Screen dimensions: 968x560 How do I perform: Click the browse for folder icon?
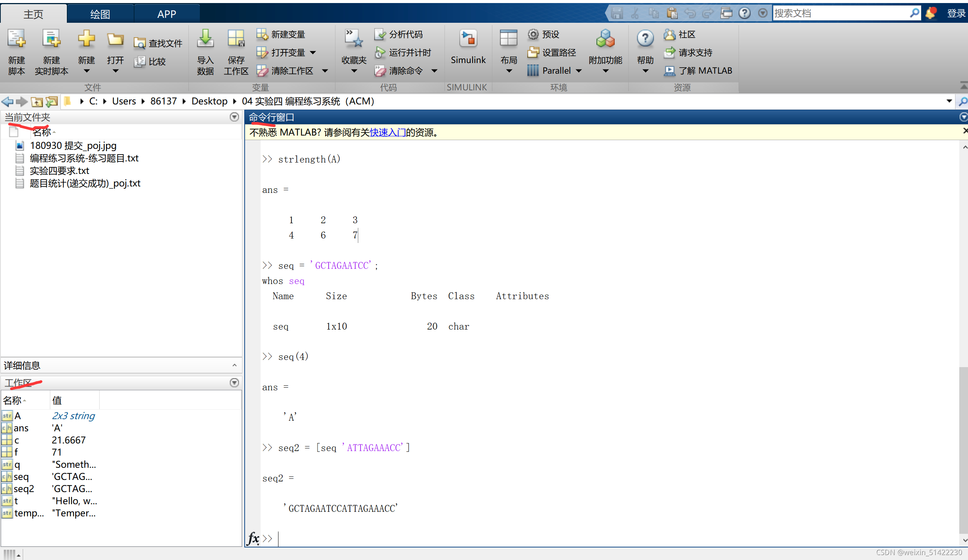(x=51, y=101)
